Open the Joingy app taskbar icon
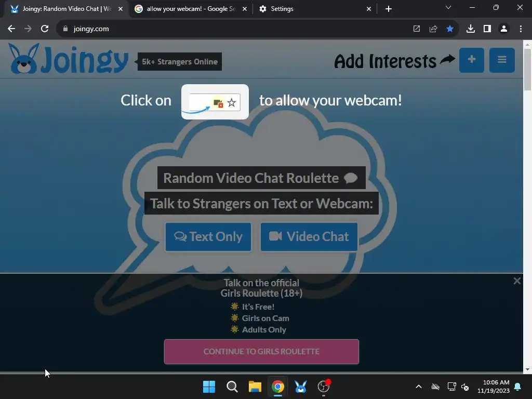Screen dimensions: 532x399 (301, 387)
